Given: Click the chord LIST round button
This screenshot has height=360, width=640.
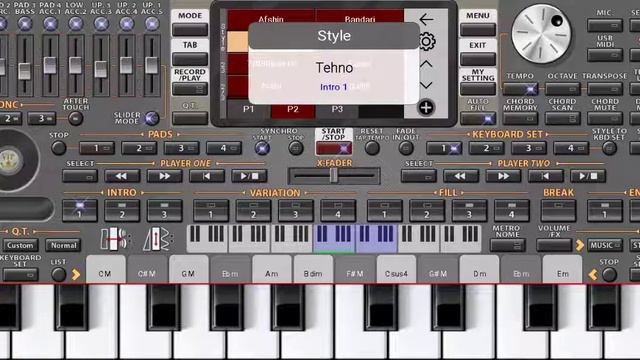Looking at the screenshot, I should (58, 275).
